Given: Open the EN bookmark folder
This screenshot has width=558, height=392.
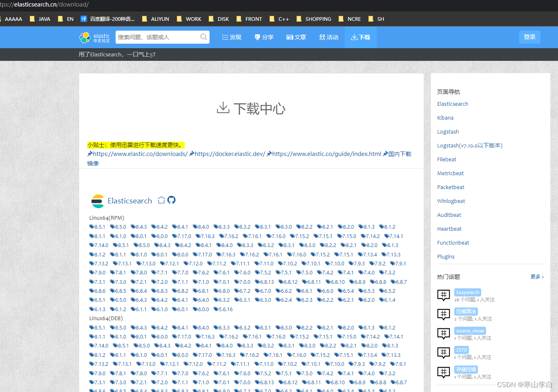Looking at the screenshot, I should 66,19.
